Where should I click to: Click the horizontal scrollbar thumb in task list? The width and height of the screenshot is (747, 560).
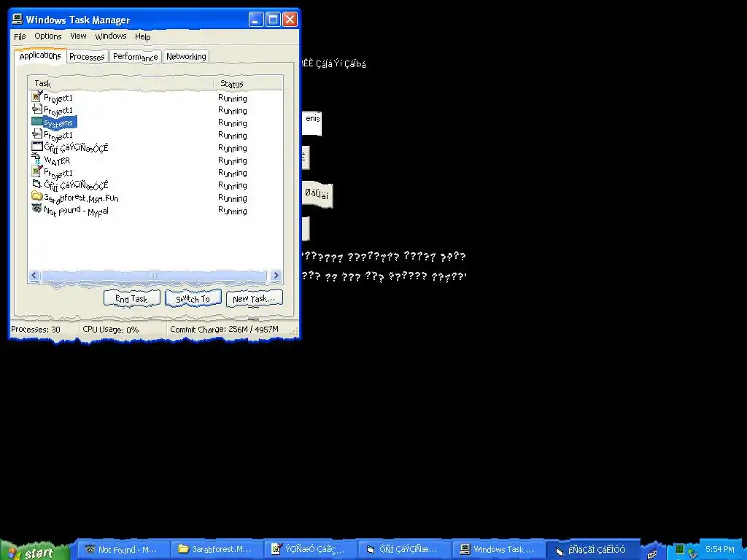pyautogui.click(x=153, y=275)
